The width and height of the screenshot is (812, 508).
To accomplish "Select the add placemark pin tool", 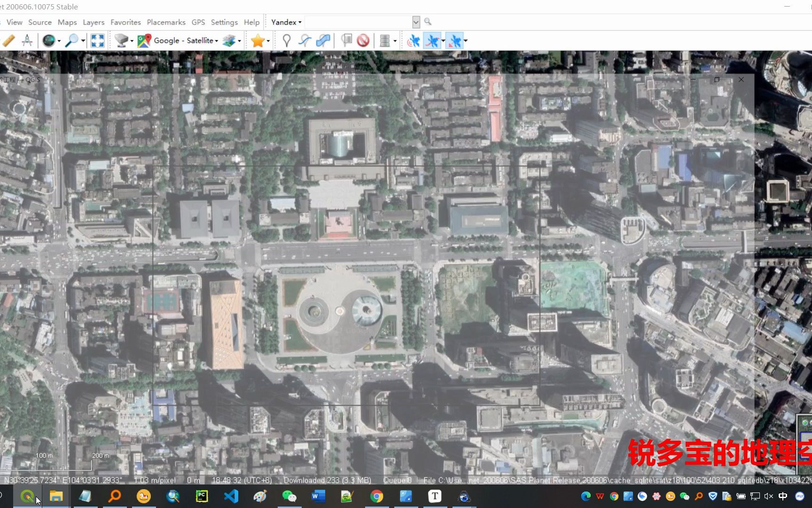I will 286,41.
